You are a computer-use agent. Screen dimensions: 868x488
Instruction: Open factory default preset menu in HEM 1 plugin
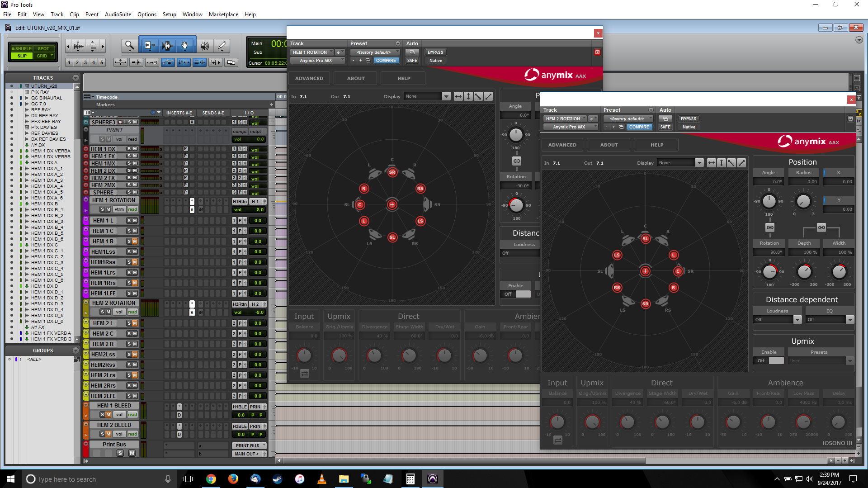(375, 52)
